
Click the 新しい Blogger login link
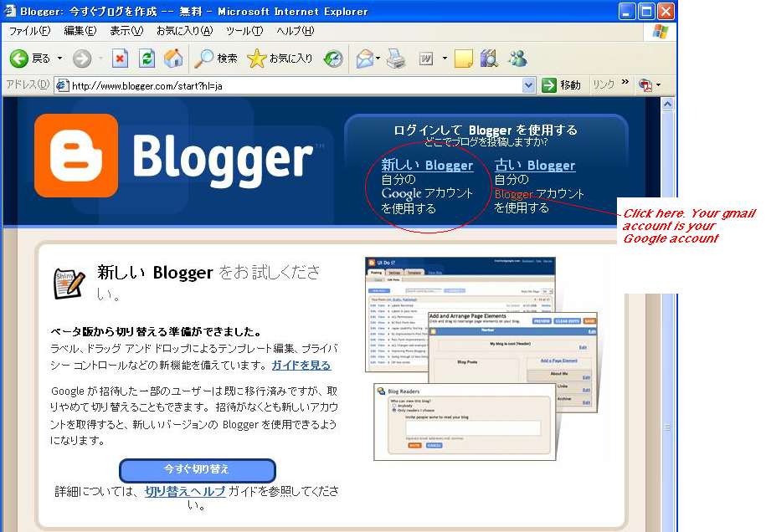pyautogui.click(x=427, y=165)
